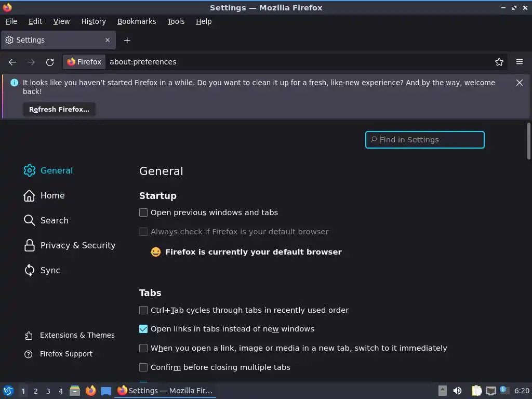Select the Settings tab
This screenshot has width=532, height=399.
(x=58, y=40)
